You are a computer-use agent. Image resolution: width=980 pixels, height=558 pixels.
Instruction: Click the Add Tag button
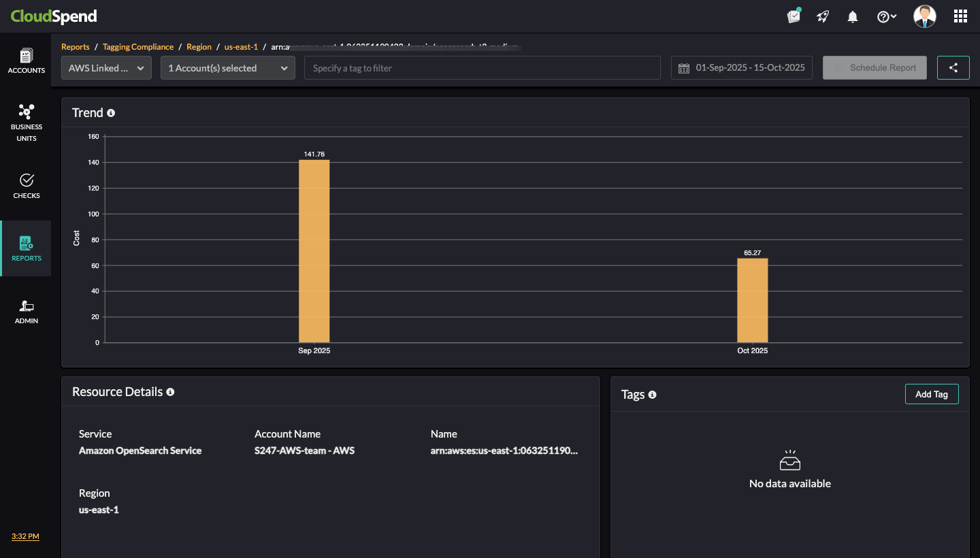click(x=932, y=394)
